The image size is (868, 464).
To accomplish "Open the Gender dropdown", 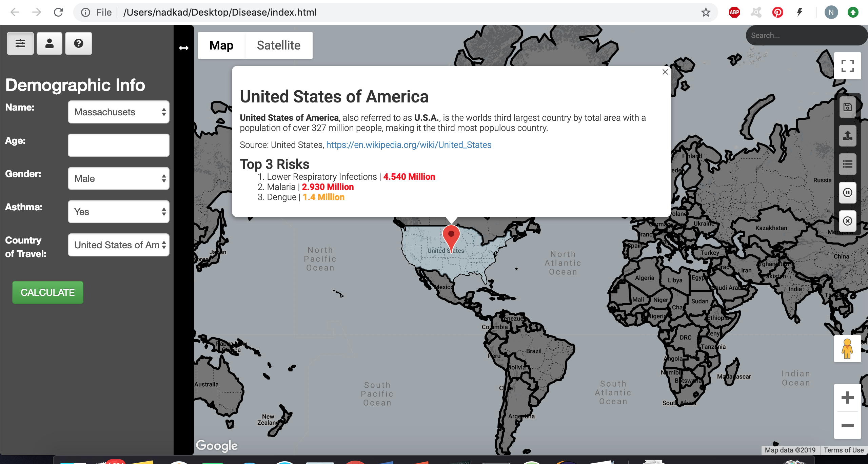I will pyautogui.click(x=118, y=178).
